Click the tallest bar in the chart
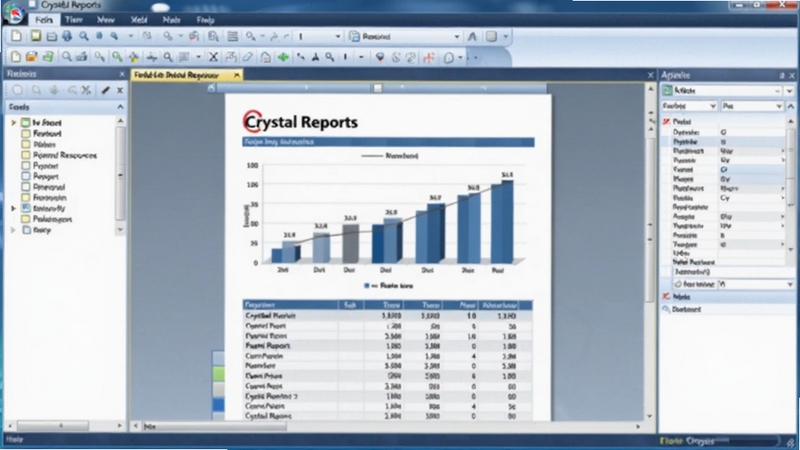Image resolution: width=800 pixels, height=450 pixels. tap(502, 222)
